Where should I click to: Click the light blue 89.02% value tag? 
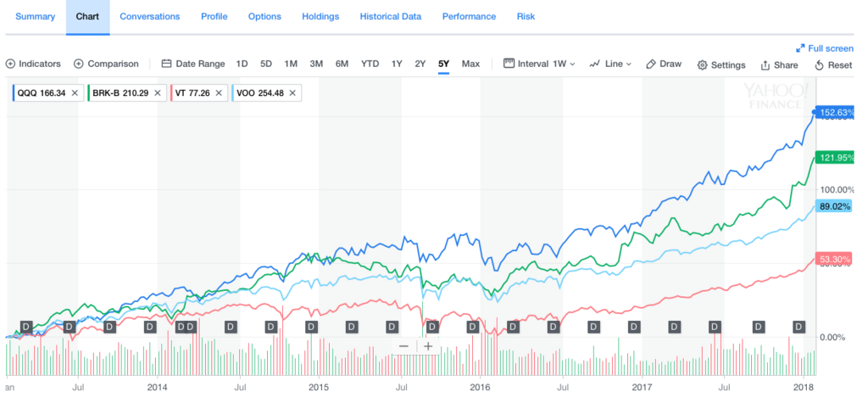click(835, 206)
